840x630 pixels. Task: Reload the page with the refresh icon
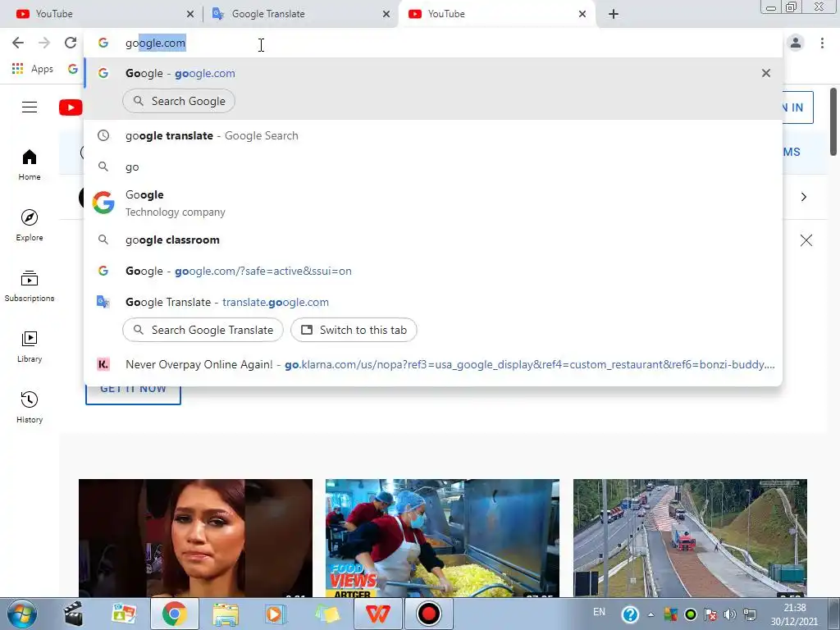tap(71, 43)
